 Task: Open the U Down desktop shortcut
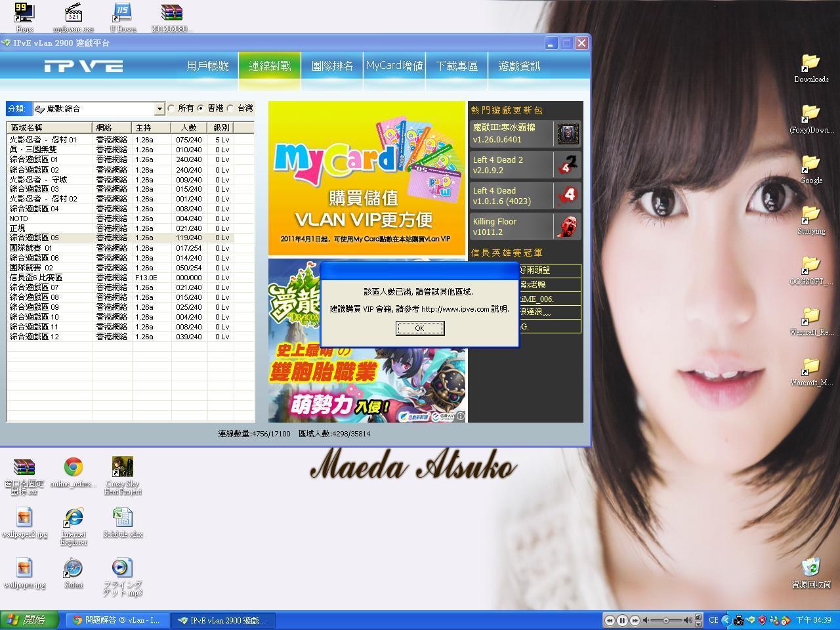point(123,18)
